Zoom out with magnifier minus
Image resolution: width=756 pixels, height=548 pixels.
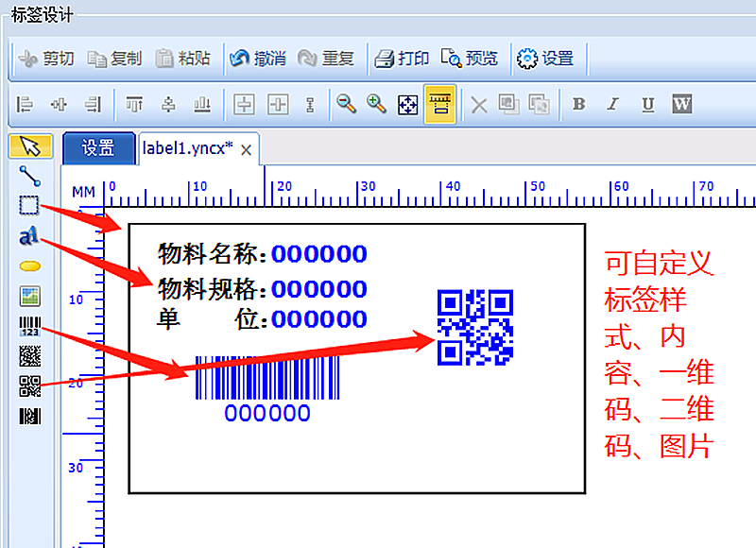[x=346, y=104]
